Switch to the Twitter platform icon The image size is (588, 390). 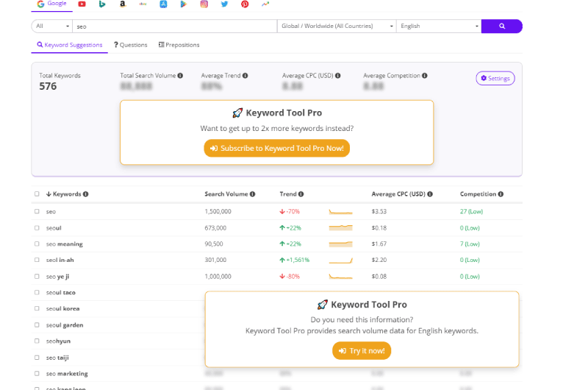[224, 4]
